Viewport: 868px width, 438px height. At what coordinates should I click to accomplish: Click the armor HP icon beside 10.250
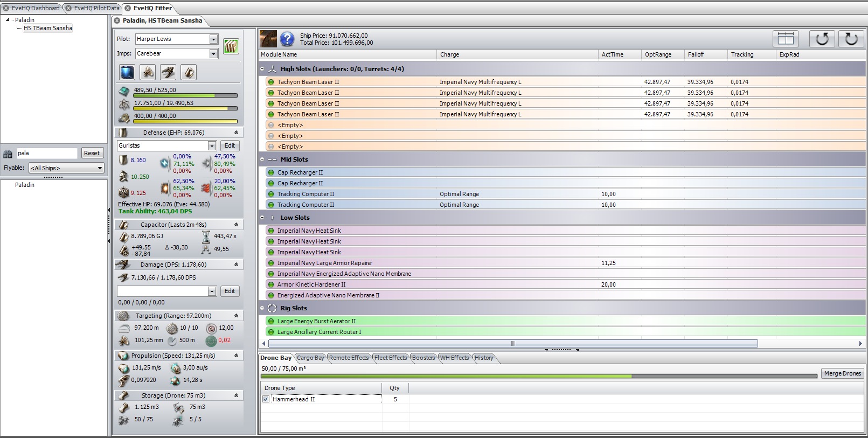click(123, 176)
